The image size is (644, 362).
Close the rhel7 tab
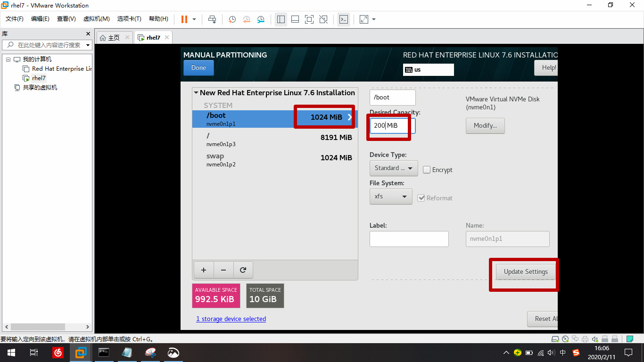(x=166, y=37)
